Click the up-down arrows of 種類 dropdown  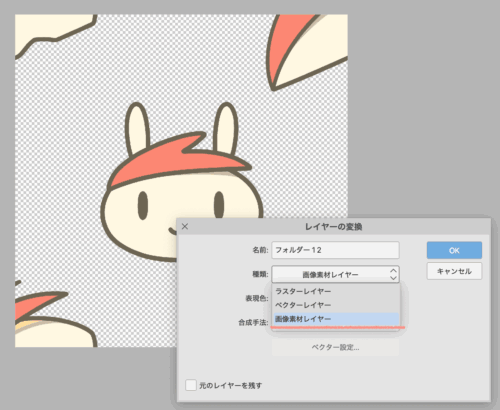point(393,274)
